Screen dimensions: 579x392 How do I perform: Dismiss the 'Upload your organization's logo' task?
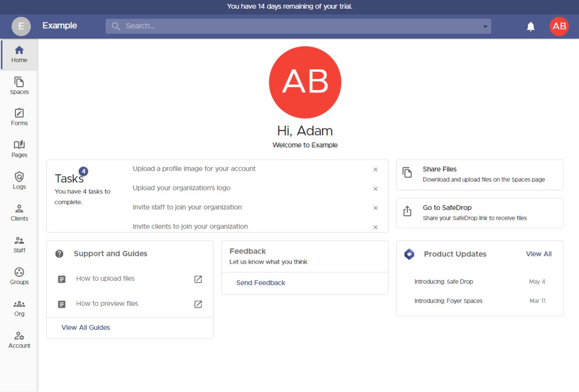coord(375,189)
